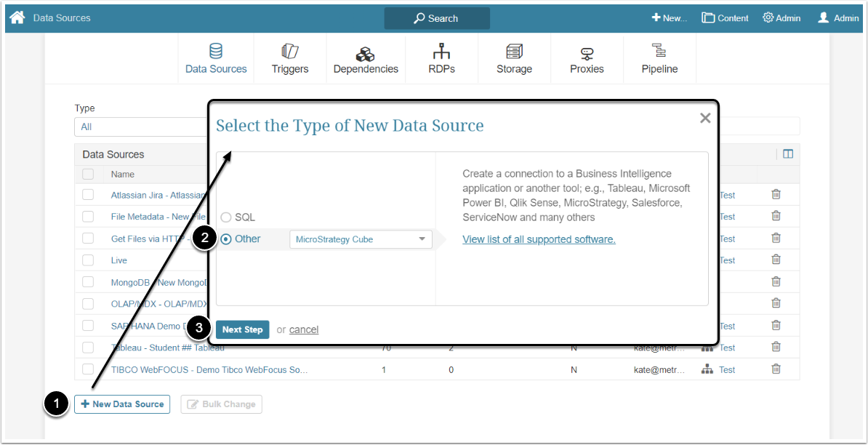The image size is (868, 445).
Task: Go to the RDPs section
Action: click(x=441, y=58)
